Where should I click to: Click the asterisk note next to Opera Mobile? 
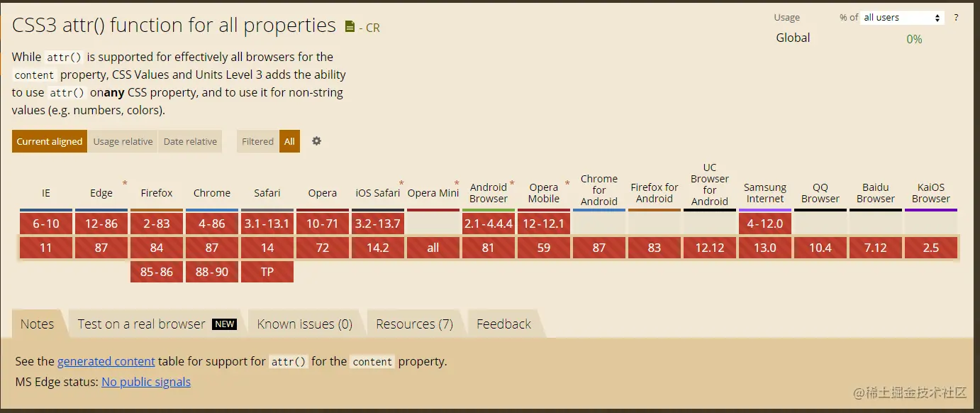click(567, 184)
